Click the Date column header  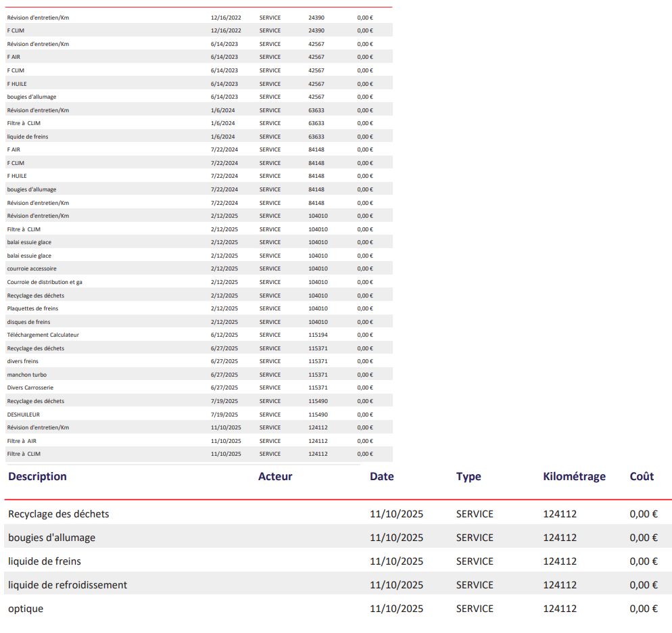(382, 477)
